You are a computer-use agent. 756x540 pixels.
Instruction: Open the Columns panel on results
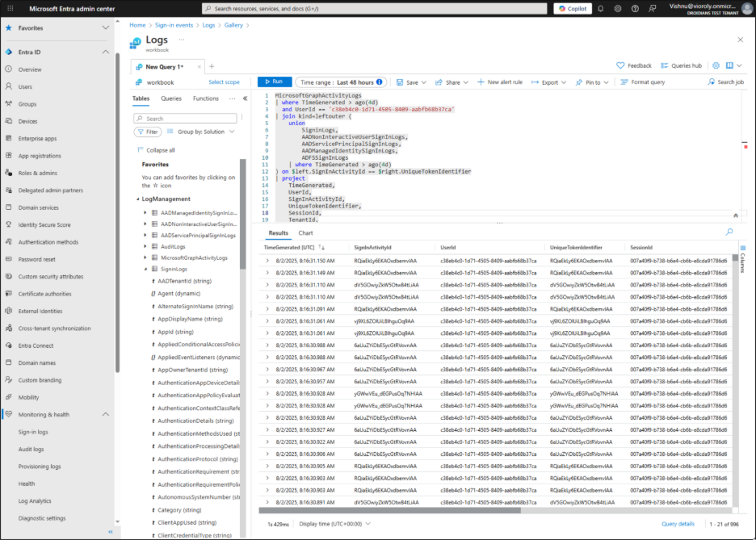pos(743,259)
